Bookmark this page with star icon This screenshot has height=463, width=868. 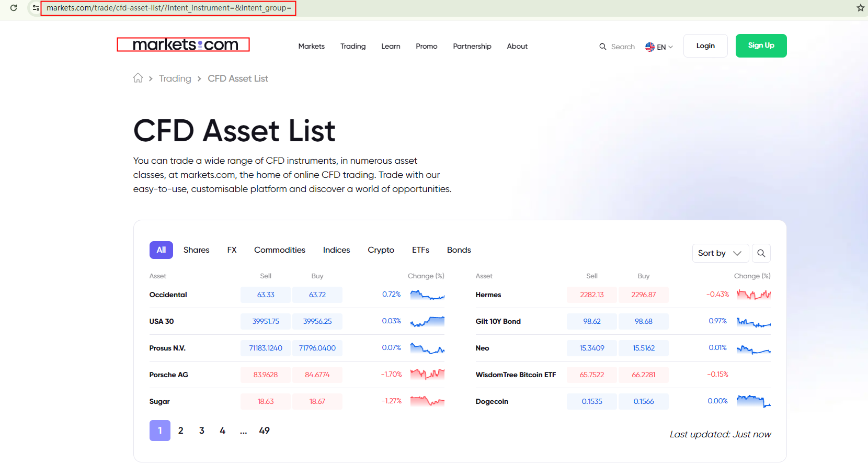pyautogui.click(x=860, y=8)
